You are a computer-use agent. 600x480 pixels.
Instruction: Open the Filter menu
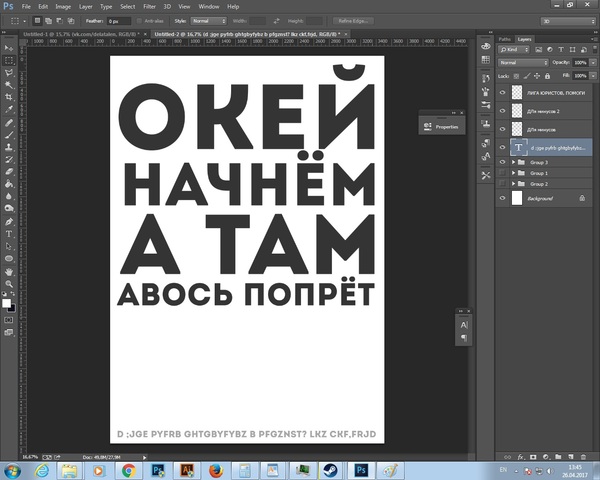tap(149, 6)
